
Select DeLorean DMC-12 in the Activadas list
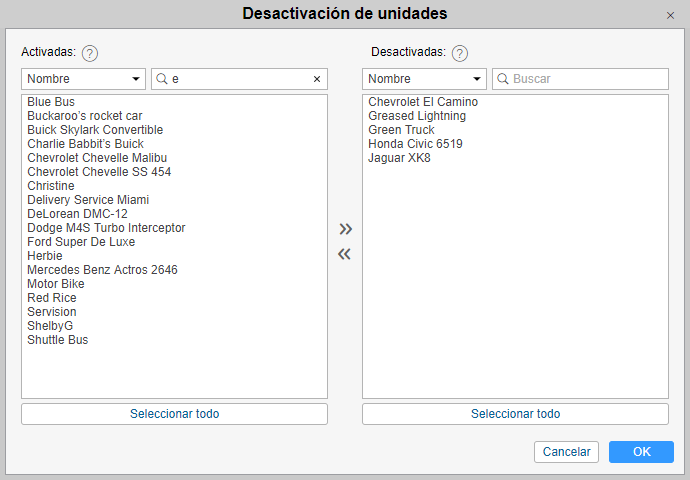77,214
